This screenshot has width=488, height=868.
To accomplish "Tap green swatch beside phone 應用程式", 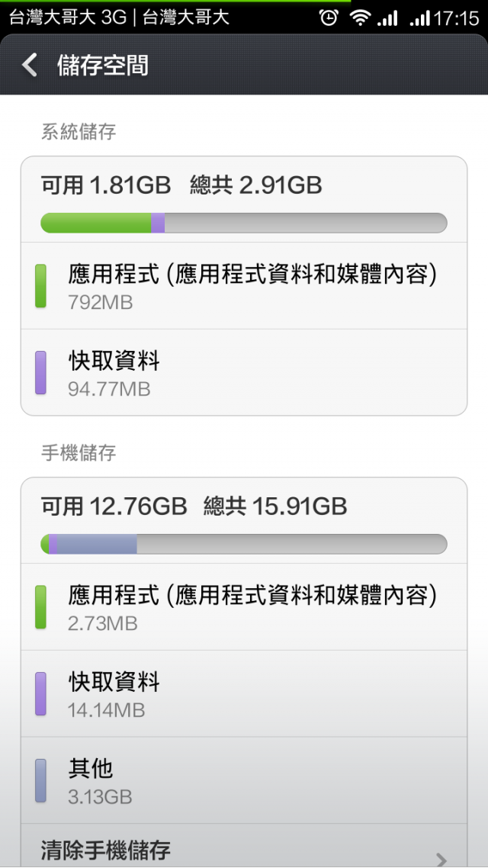I will pyautogui.click(x=40, y=607).
